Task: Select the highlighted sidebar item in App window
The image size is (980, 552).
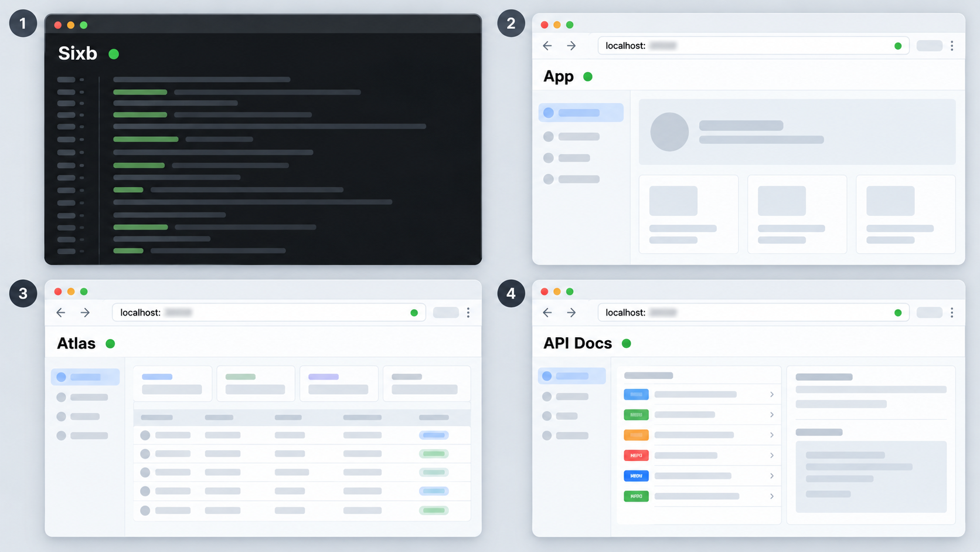Action: [581, 113]
